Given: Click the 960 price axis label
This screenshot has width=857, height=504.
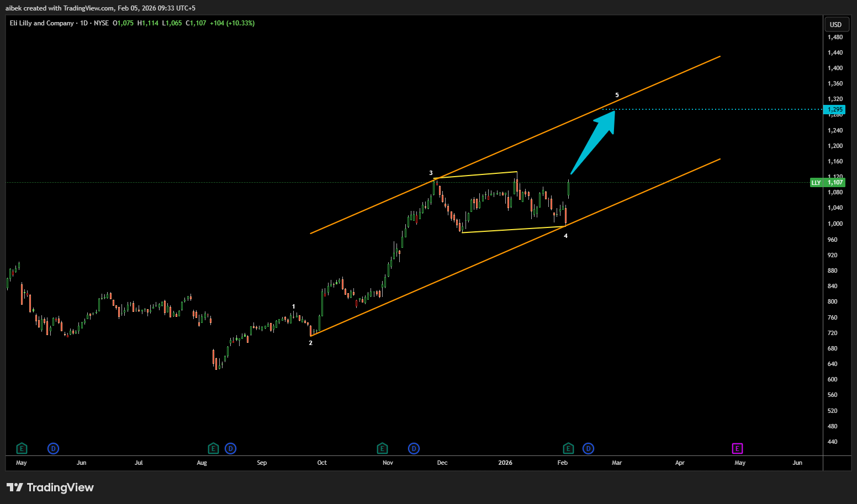Looking at the screenshot, I should pos(833,240).
